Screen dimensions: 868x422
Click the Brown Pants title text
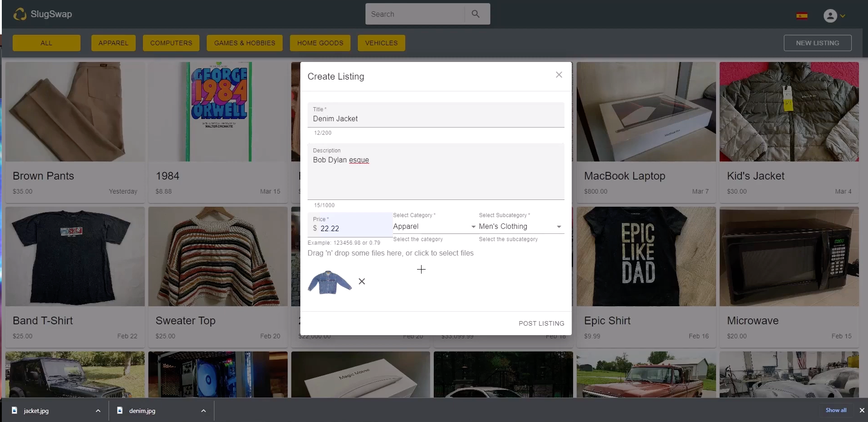[43, 176]
